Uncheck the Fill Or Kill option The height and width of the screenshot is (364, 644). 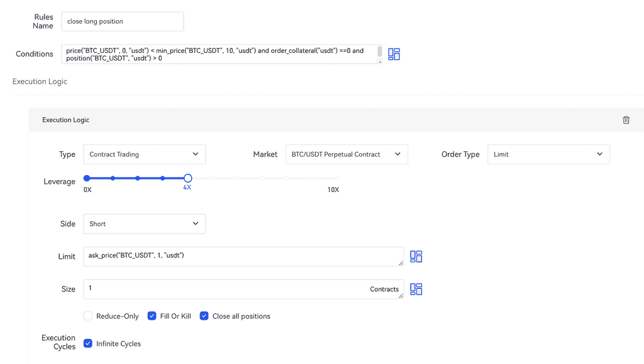coord(152,316)
